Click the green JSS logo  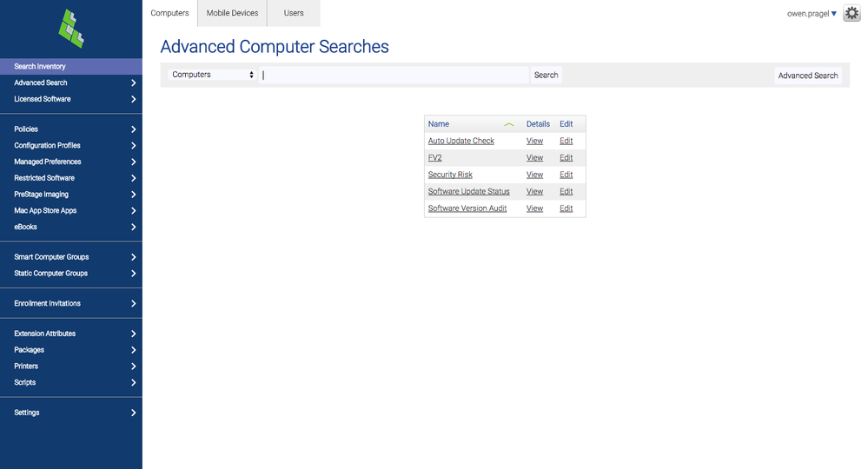click(71, 28)
